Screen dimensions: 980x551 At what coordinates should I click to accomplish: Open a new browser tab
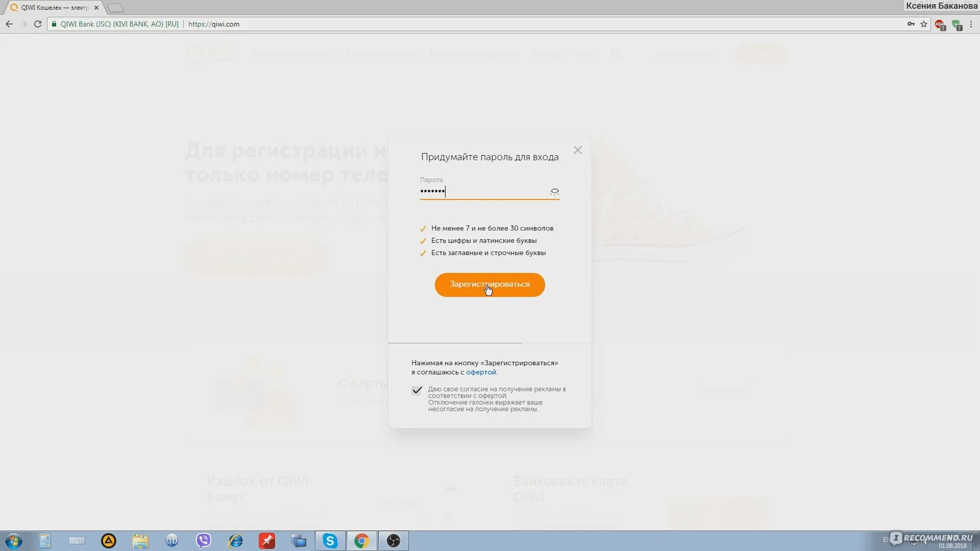point(116,8)
